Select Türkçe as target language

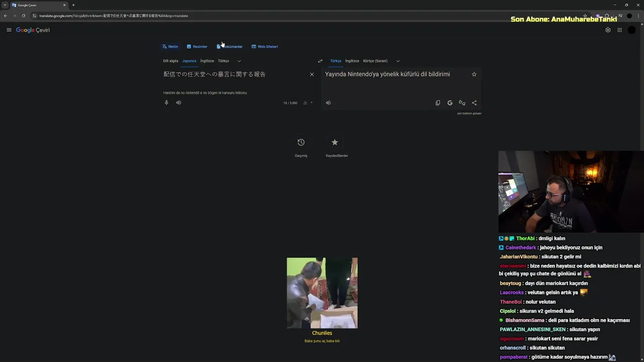pyautogui.click(x=336, y=61)
